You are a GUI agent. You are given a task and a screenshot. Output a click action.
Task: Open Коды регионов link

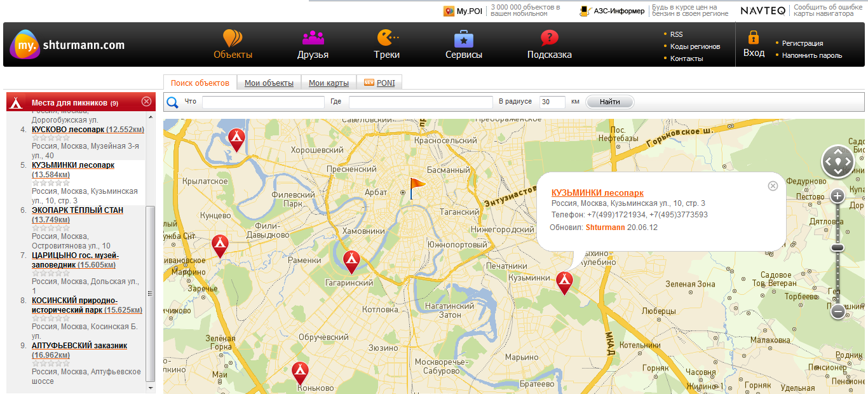(x=695, y=46)
